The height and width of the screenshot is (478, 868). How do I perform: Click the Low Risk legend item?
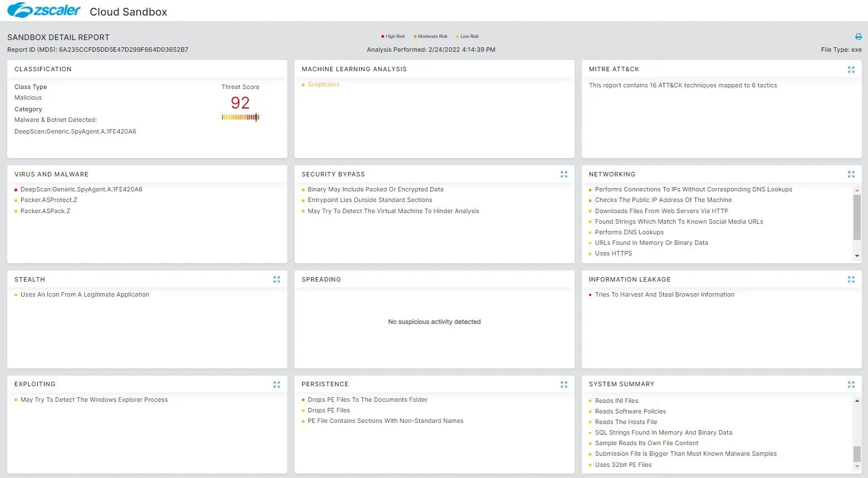[467, 37]
